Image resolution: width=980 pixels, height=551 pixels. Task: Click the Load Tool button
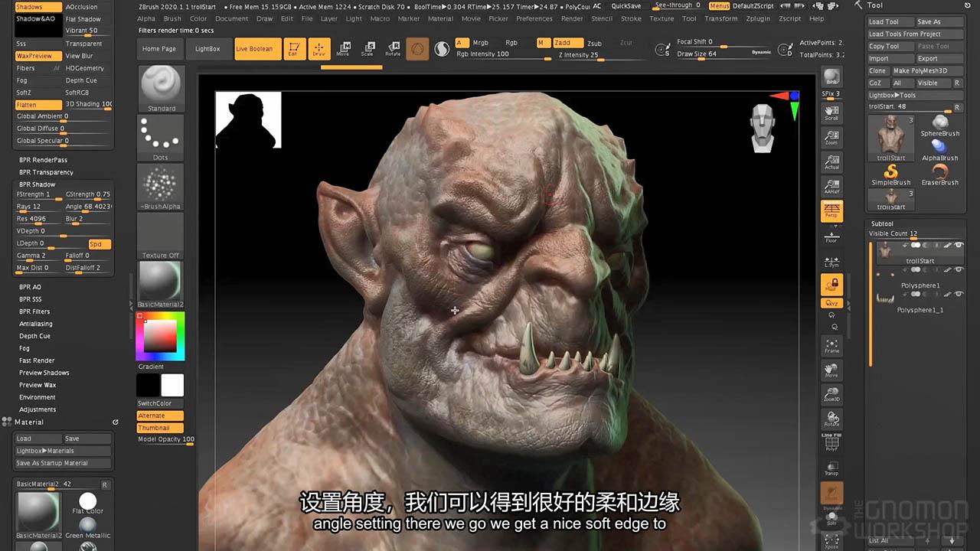coord(890,21)
